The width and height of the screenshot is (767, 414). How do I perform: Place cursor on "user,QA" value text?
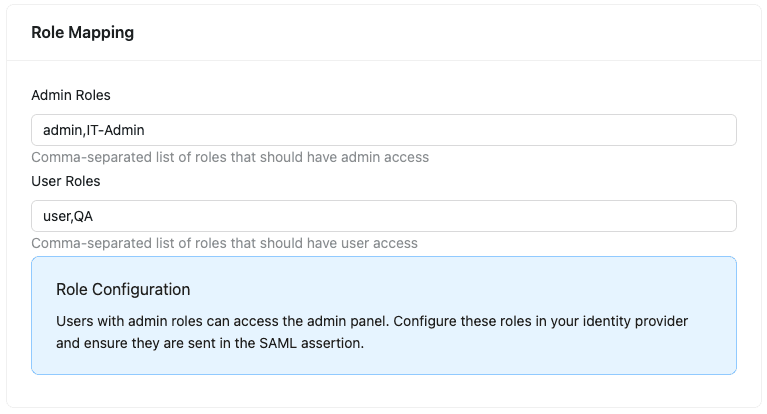[x=67, y=216]
